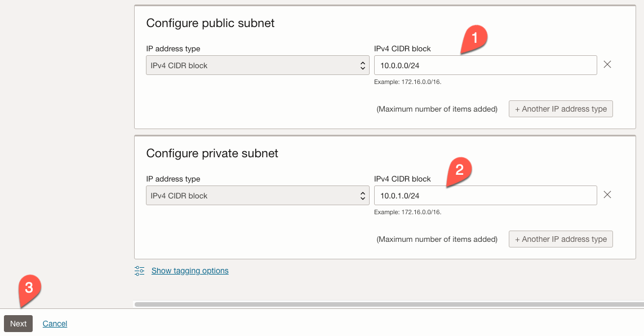
Task: Click the red callout marker numbered 3
Action: tap(29, 290)
